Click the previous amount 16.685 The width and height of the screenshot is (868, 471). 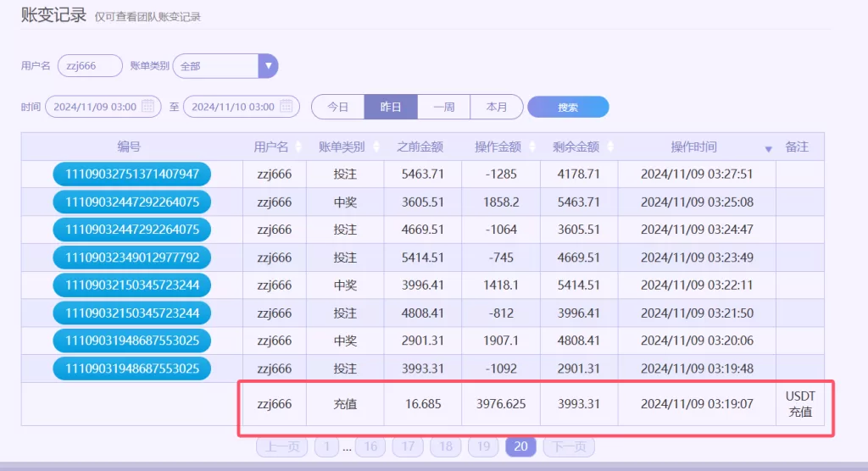click(x=423, y=404)
